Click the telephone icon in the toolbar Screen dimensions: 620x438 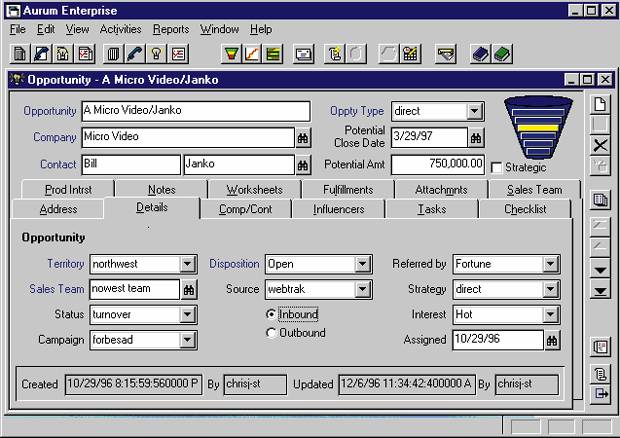(135, 54)
